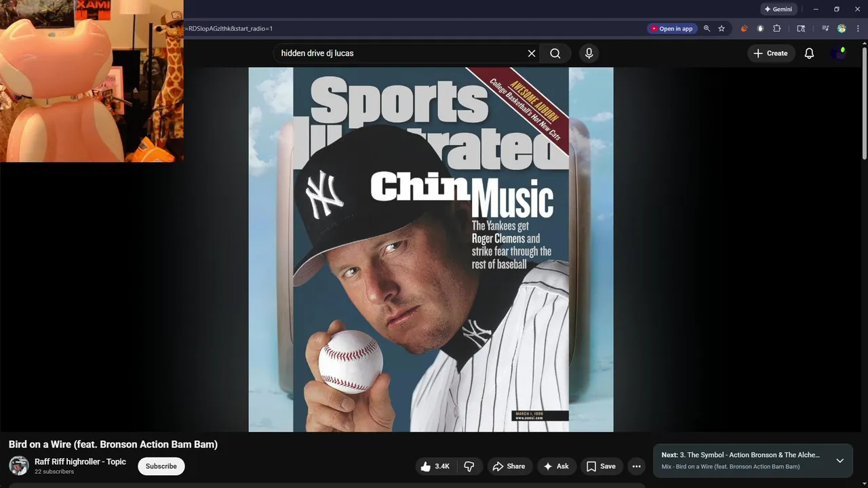The height and width of the screenshot is (488, 868).
Task: Bookmark this page with the star
Action: [722, 28]
